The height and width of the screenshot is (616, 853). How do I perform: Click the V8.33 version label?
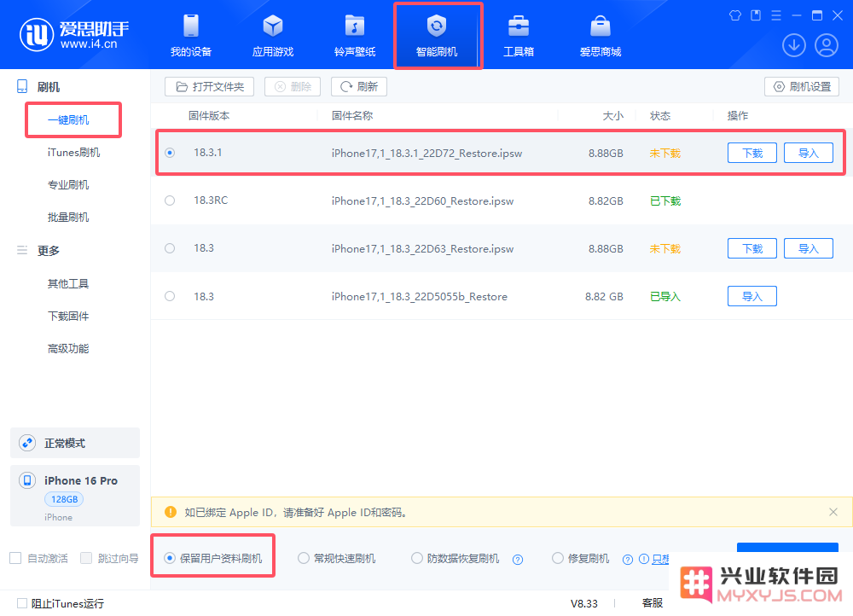(x=583, y=603)
